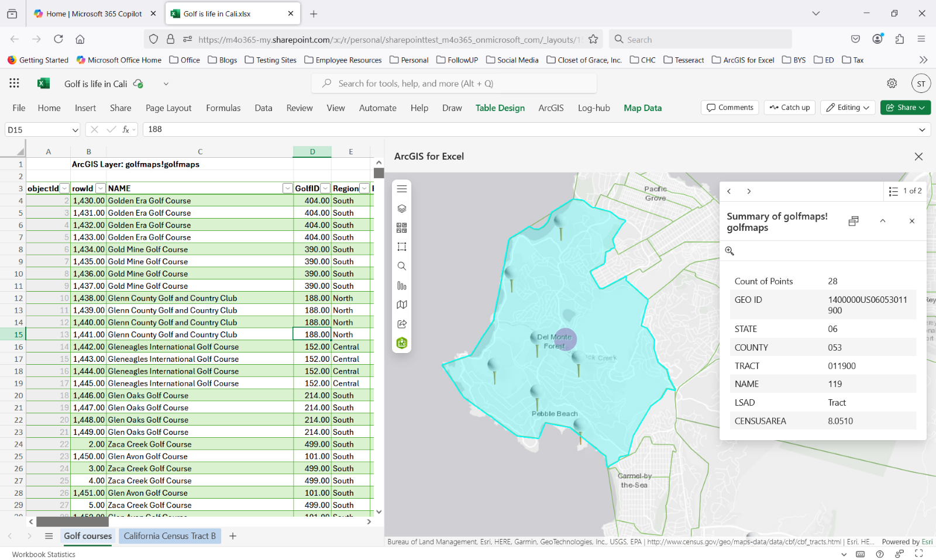The height and width of the screenshot is (560, 936).
Task: Open the Comments panel
Action: [x=729, y=107]
